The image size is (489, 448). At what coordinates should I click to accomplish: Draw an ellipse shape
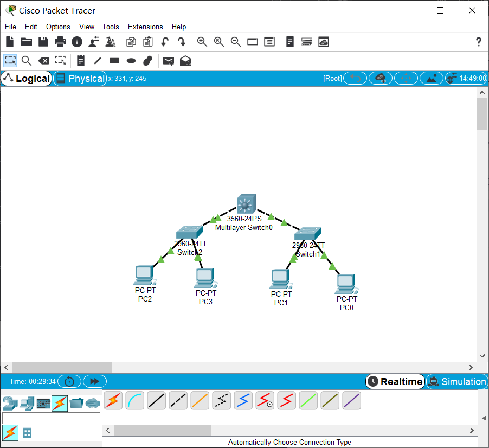[131, 61]
